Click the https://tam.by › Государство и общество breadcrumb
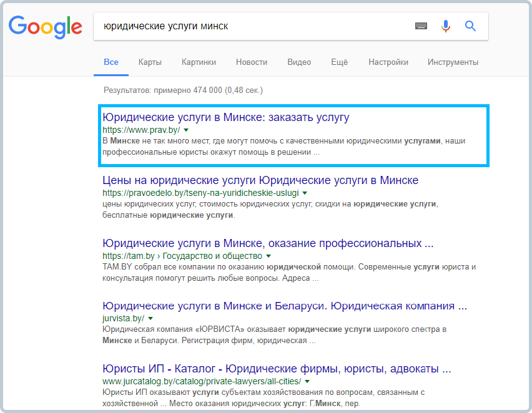 tap(182, 256)
